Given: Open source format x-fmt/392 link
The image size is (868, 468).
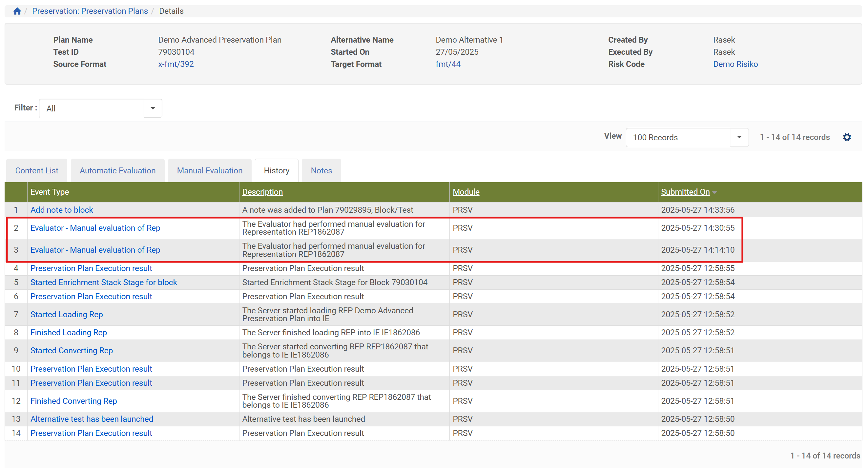Looking at the screenshot, I should click(176, 64).
